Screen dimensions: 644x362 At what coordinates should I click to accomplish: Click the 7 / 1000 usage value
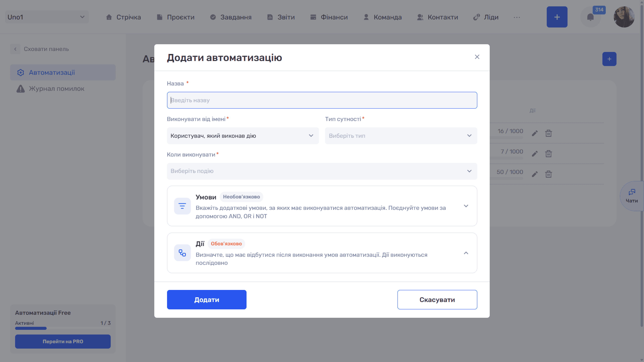[x=512, y=151]
